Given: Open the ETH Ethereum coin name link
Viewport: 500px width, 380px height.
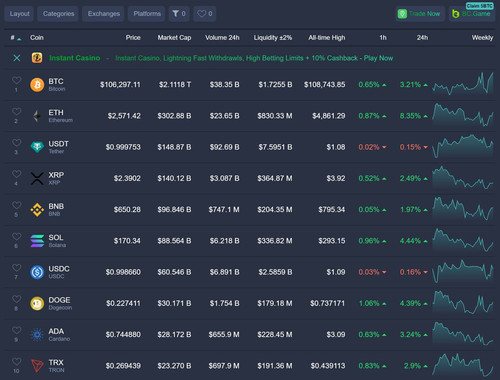Looking at the screenshot, I should pyautogui.click(x=60, y=116).
